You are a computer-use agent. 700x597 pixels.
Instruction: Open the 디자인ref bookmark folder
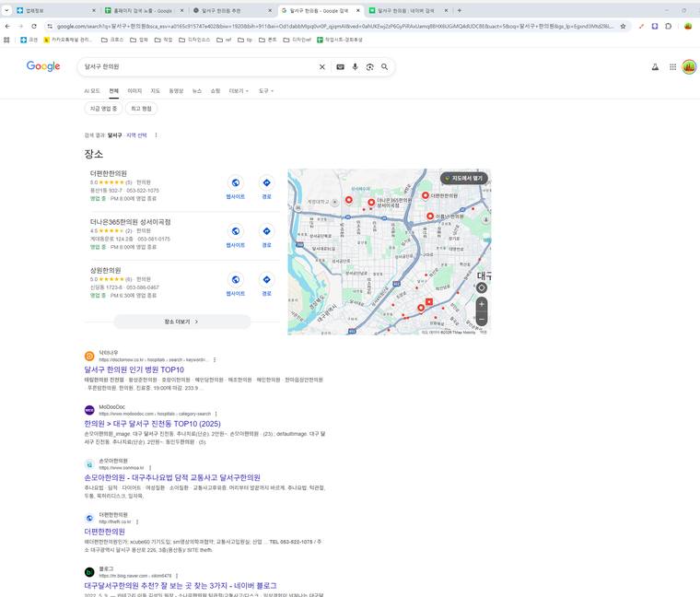coord(297,40)
